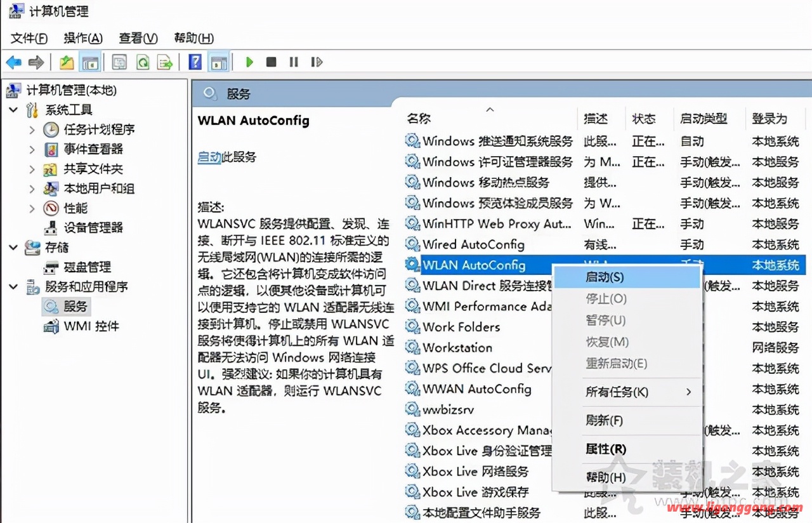Select the Windows 移动热点服务 row

pyautogui.click(x=605, y=183)
